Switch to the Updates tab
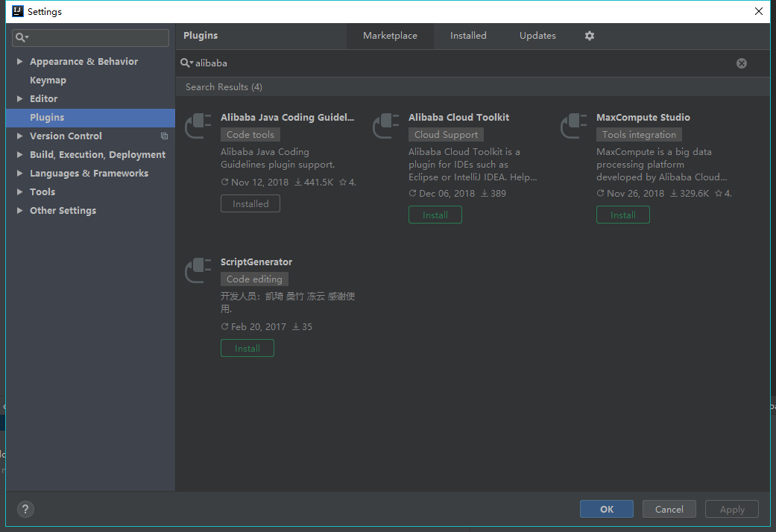Screen dimensions: 776x532 537,35
